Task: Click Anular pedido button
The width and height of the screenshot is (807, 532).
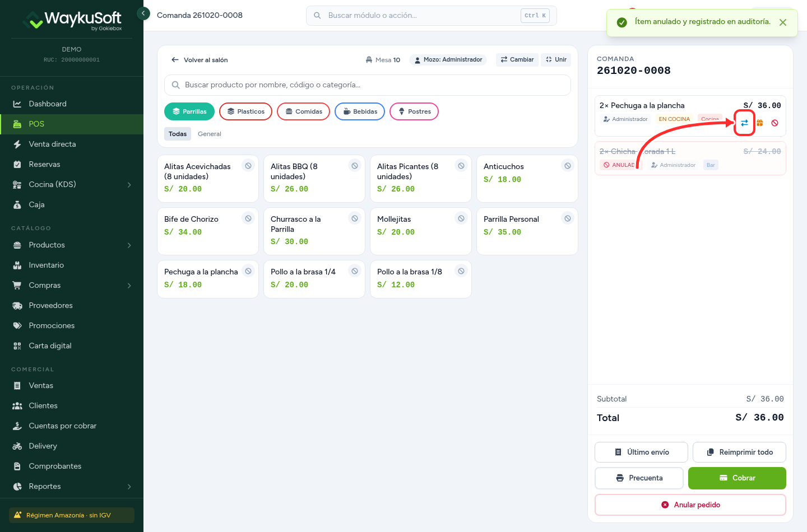Action: 690,505
